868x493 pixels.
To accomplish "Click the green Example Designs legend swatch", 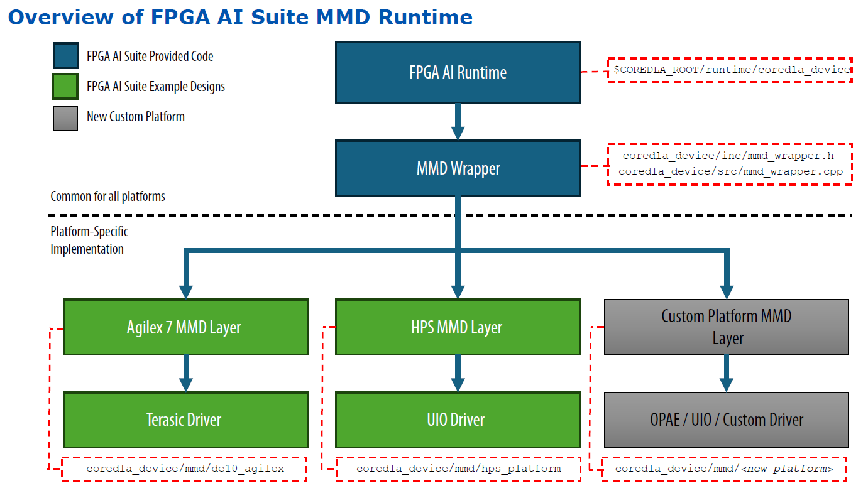I will click(65, 87).
